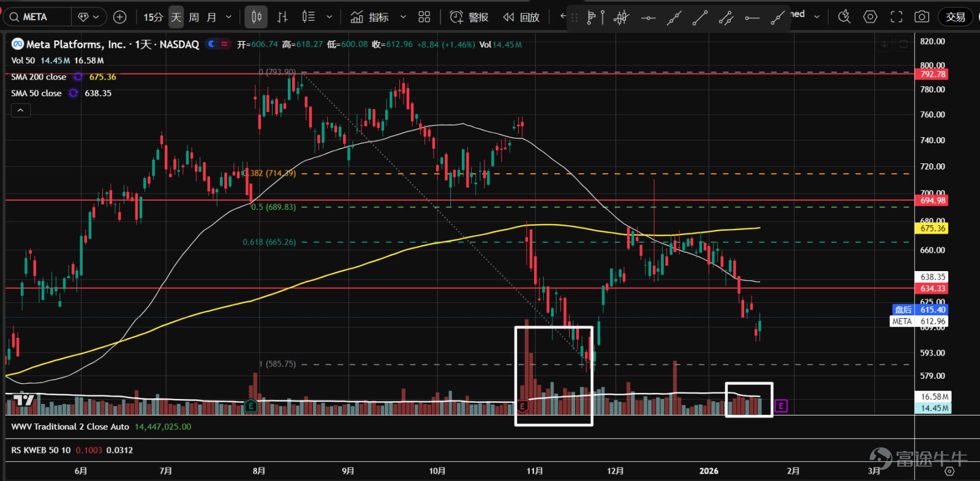Select candlestick chart type
The width and height of the screenshot is (980, 481).
[x=257, y=17]
